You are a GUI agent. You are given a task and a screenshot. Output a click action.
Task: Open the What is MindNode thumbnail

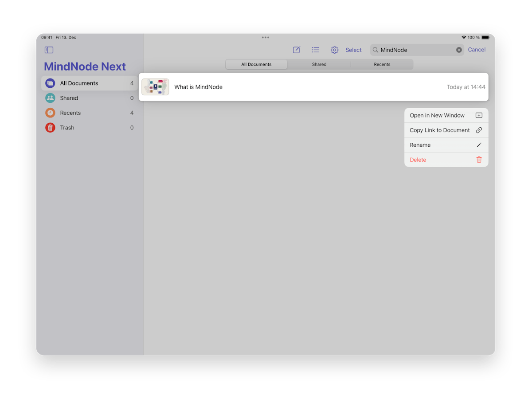(x=155, y=86)
